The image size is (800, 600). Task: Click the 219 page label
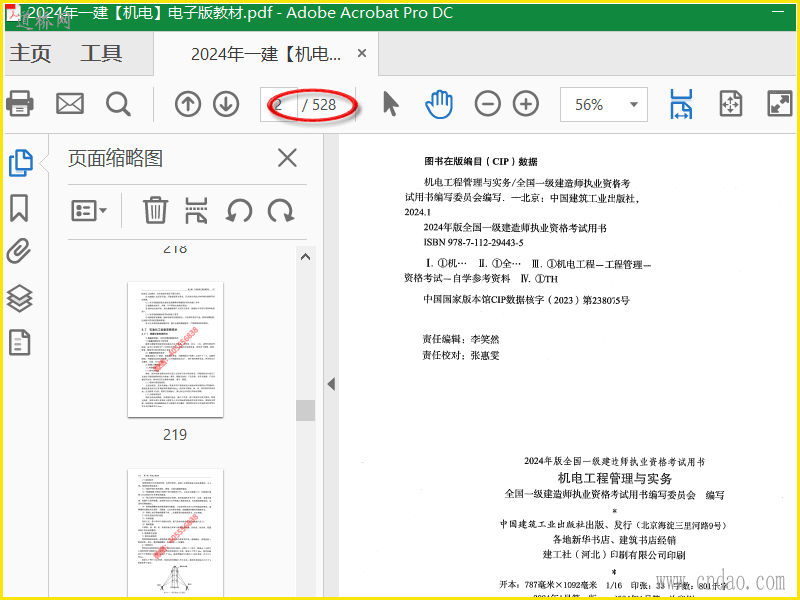pyautogui.click(x=175, y=435)
